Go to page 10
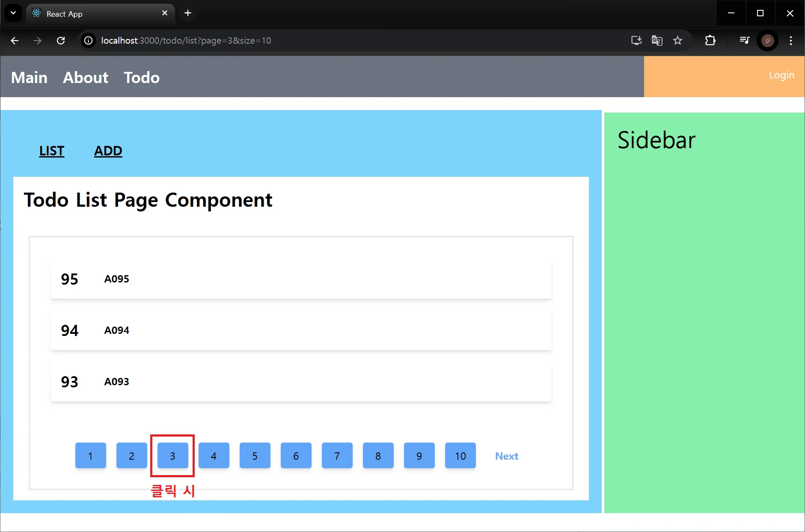Image resolution: width=805 pixels, height=532 pixels. [460, 456]
